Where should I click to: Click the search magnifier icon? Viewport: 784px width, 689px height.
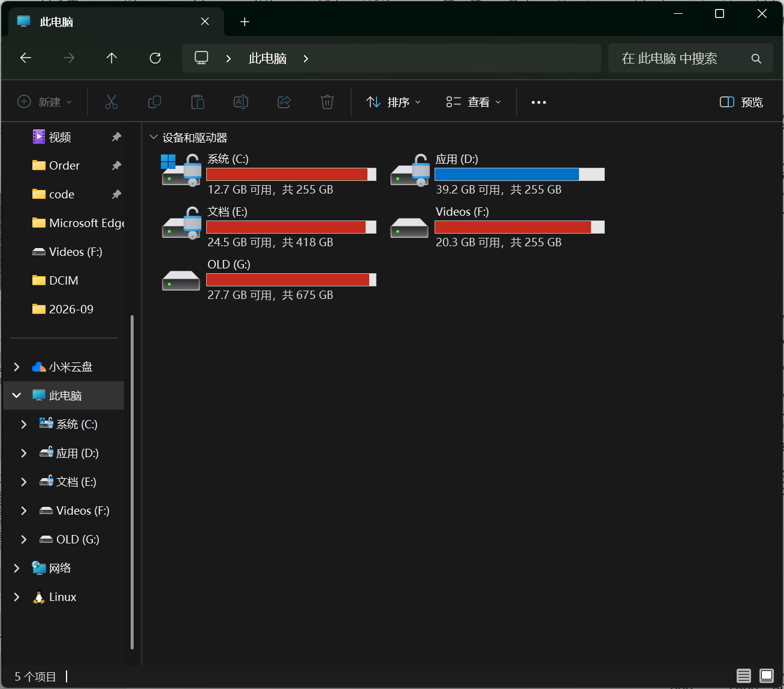pyautogui.click(x=756, y=59)
